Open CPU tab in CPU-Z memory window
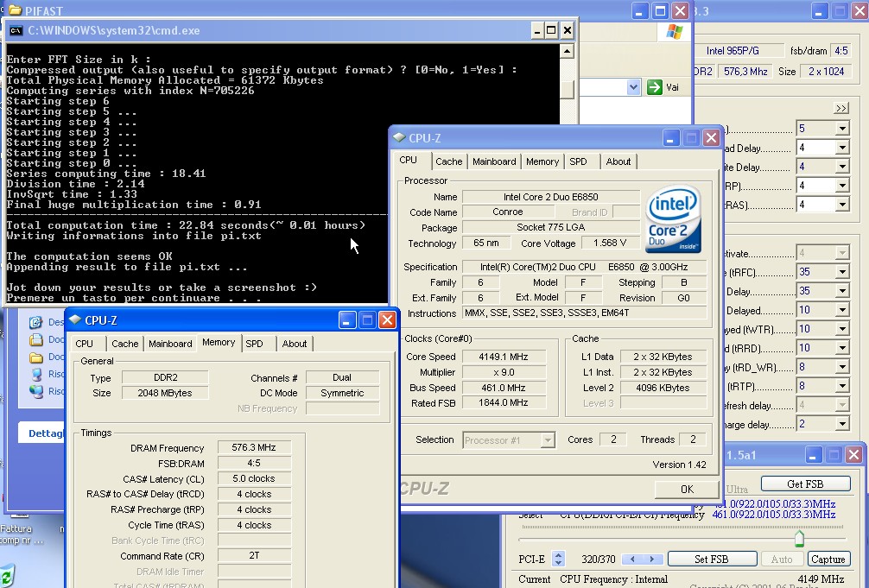This screenshot has width=869, height=588. [x=85, y=344]
